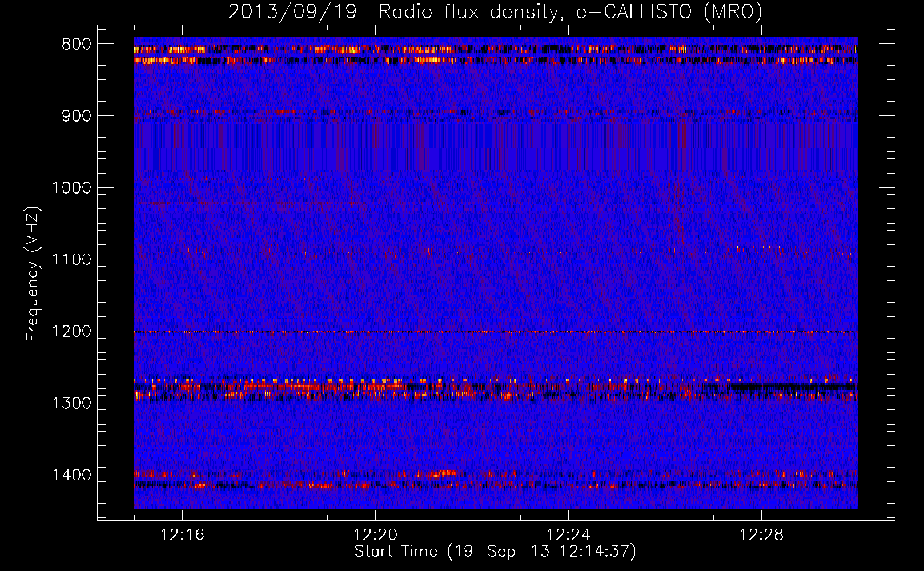Click the 1400 frequency tick label
Image resolution: width=924 pixels, height=571 pixels.
coord(71,475)
